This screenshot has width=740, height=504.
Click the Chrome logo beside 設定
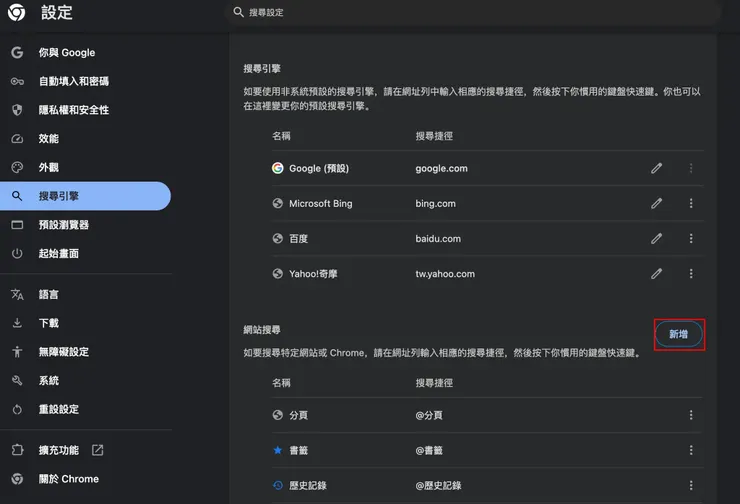[x=17, y=12]
